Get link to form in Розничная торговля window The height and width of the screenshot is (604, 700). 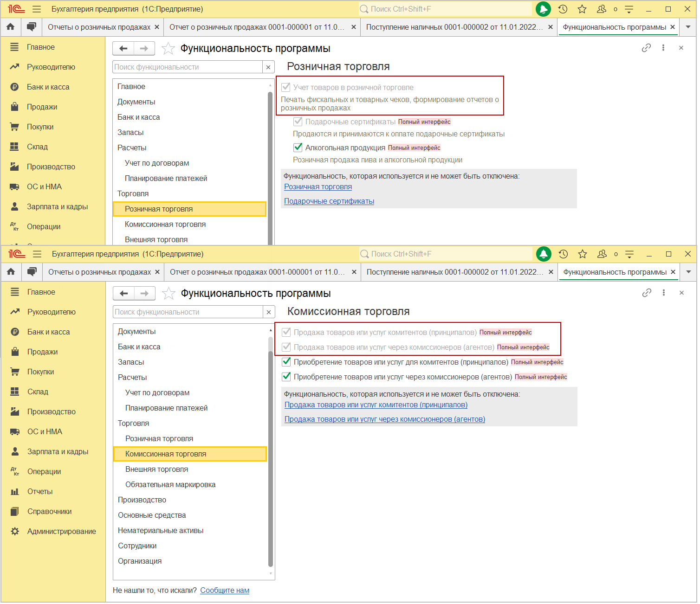646,48
